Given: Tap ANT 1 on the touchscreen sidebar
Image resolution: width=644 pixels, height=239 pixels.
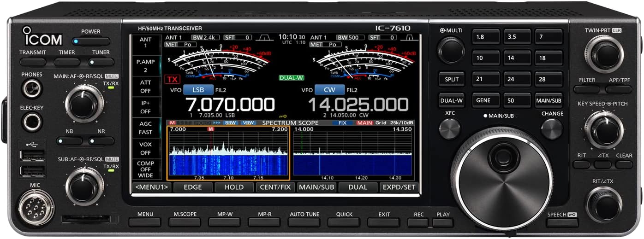Looking at the screenshot, I should point(145,43).
